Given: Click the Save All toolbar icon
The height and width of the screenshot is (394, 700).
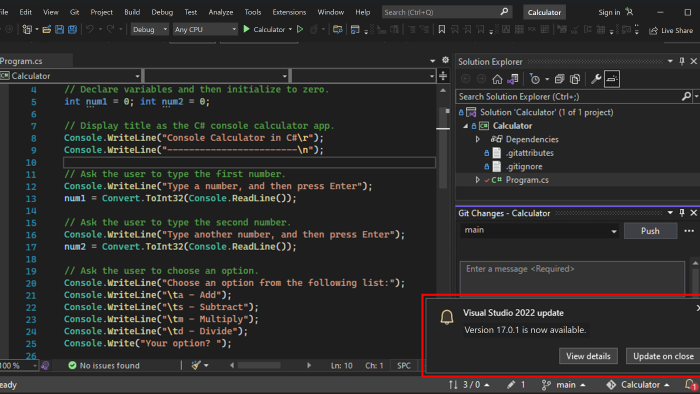Looking at the screenshot, I should tap(72, 29).
